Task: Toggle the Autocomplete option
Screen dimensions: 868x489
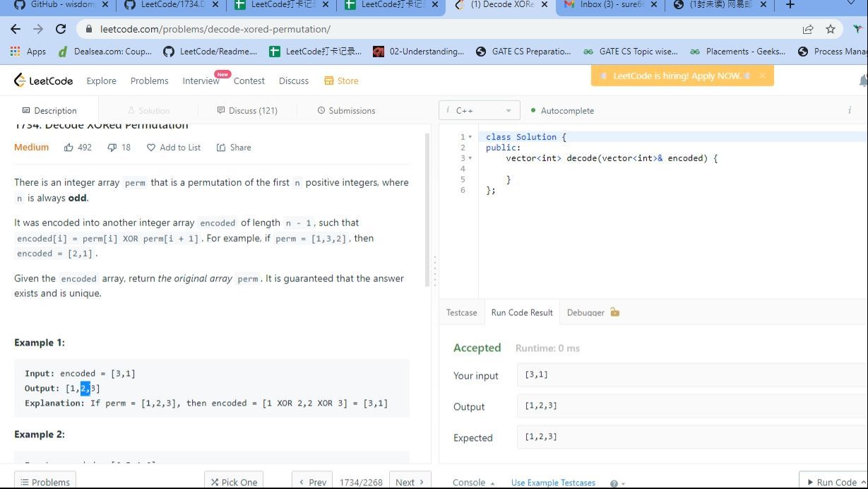Action: point(562,111)
